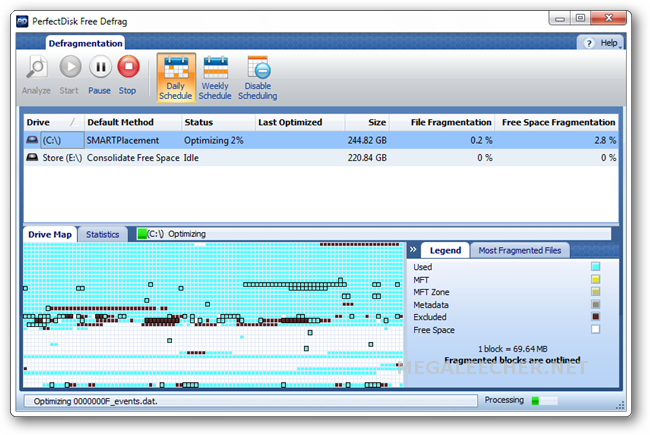Sort by Status column header
The height and width of the screenshot is (435, 650).
(218, 122)
